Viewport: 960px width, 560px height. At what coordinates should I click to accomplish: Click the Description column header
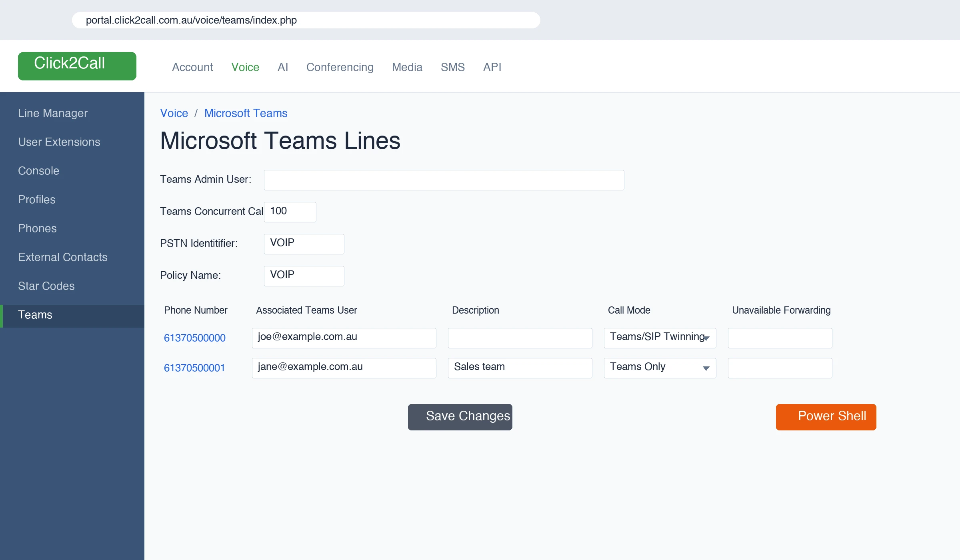(476, 310)
